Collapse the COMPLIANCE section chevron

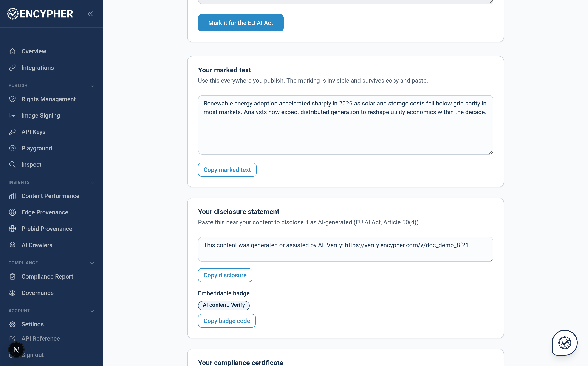[x=92, y=263]
